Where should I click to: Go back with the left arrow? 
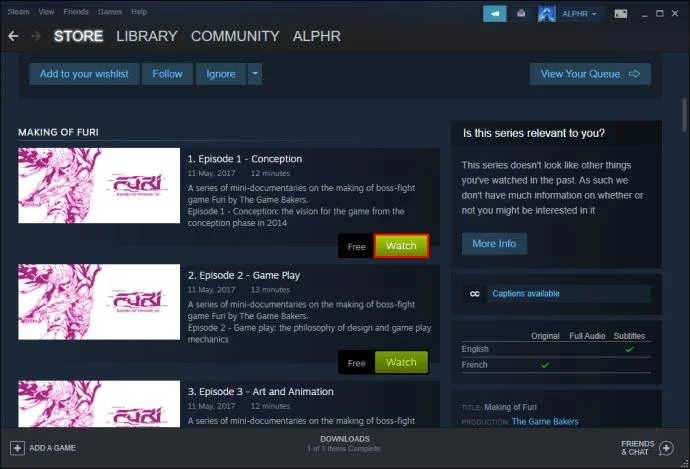[x=13, y=36]
